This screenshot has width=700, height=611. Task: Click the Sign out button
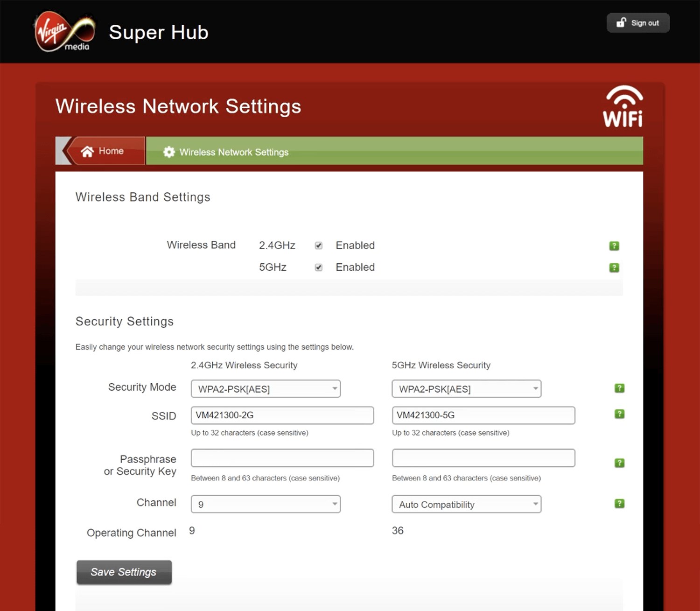[638, 23]
